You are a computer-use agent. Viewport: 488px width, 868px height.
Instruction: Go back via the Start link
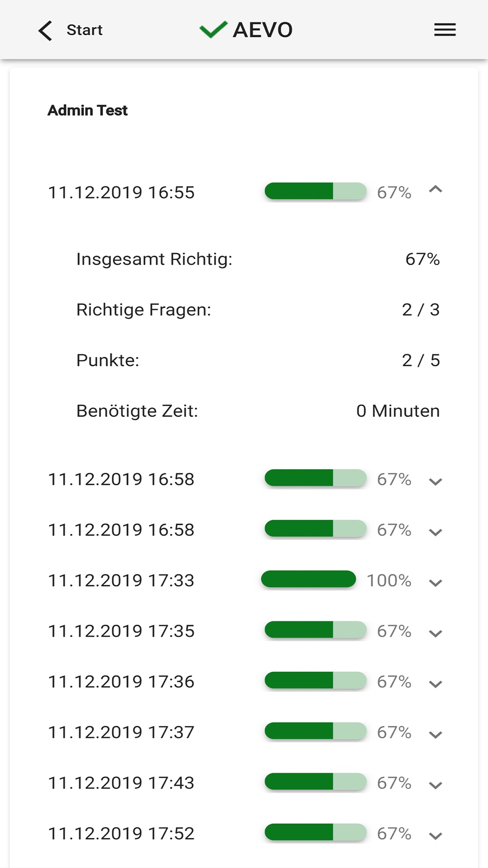[x=84, y=30]
